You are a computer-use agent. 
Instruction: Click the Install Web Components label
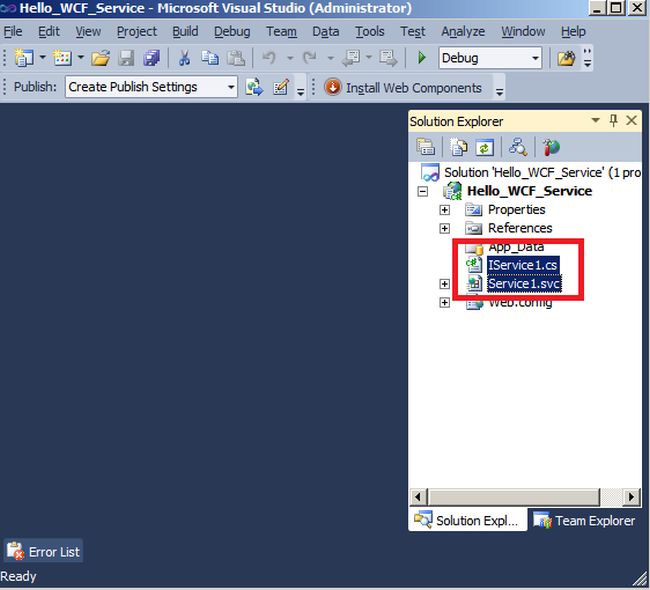[414, 88]
